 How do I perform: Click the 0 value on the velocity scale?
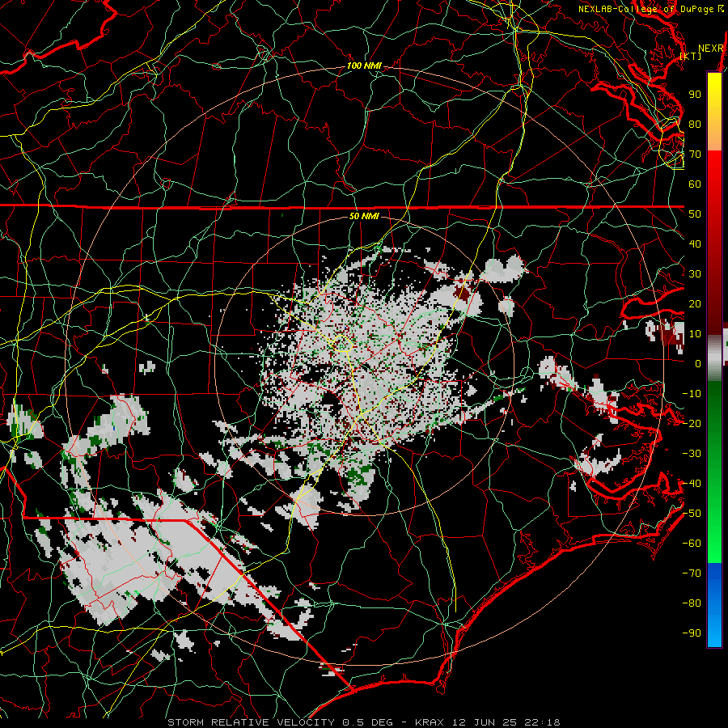coord(698,363)
